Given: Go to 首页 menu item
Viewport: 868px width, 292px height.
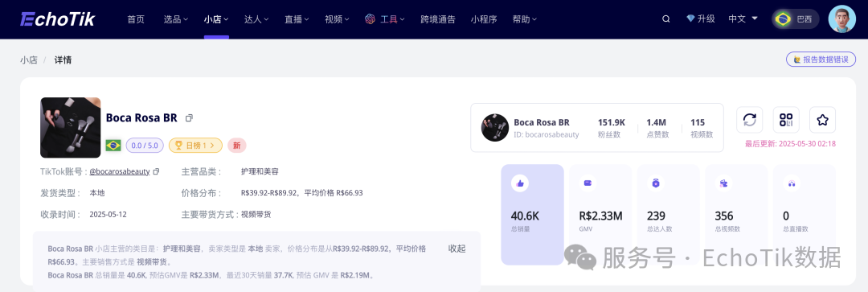Looking at the screenshot, I should [x=136, y=19].
